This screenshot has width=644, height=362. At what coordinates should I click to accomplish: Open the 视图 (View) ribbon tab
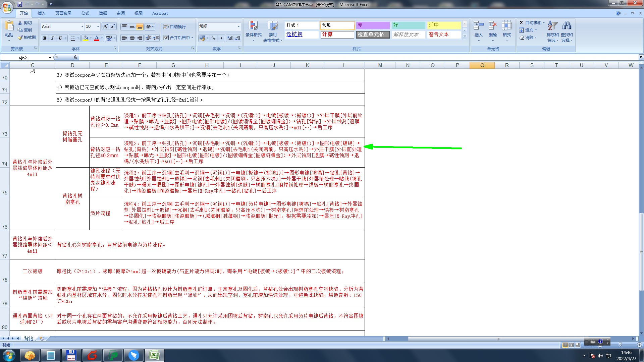[x=138, y=13]
